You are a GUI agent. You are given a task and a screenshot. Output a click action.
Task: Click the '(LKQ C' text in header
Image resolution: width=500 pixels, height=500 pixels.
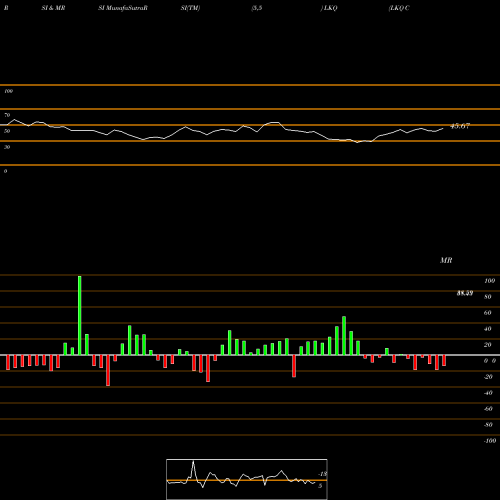click(399, 8)
